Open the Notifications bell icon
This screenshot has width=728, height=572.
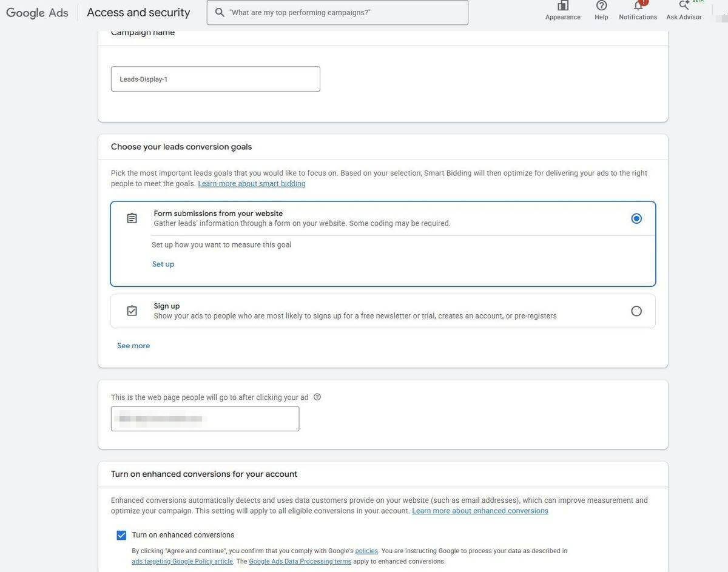638,5
